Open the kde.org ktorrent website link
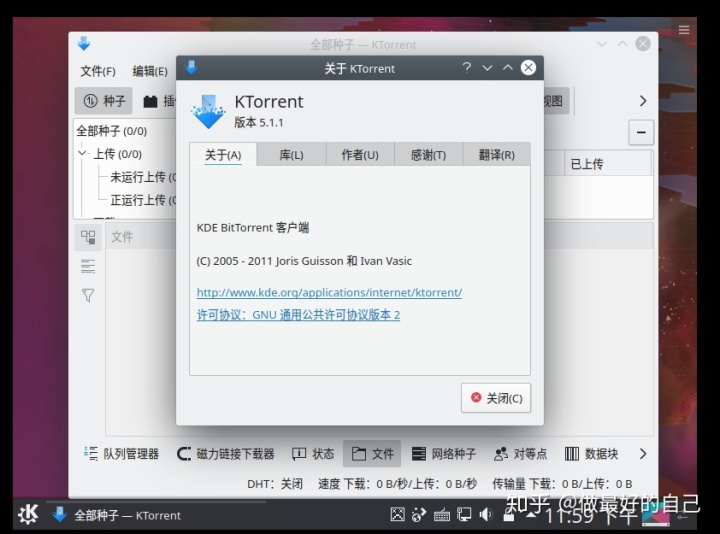720x534 pixels. pos(329,292)
